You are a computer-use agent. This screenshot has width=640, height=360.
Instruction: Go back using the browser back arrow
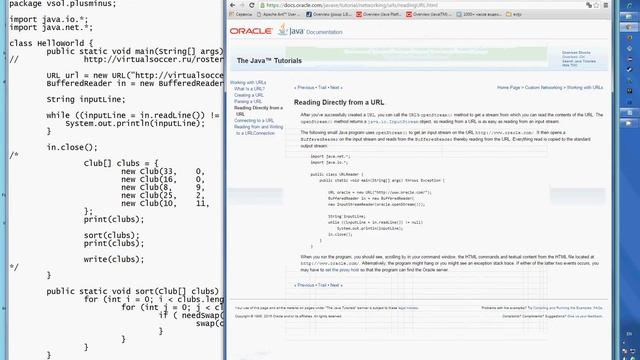232,5
